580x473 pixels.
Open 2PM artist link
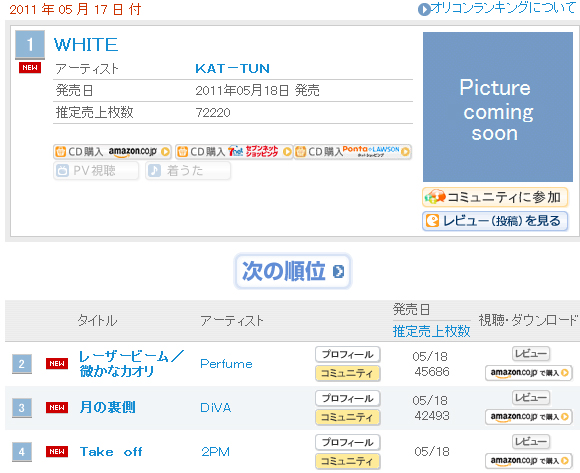pyautogui.click(x=215, y=452)
